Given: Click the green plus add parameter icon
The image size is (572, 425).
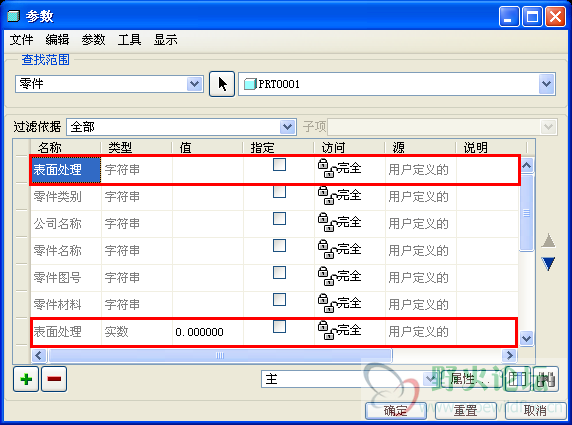Looking at the screenshot, I should click(26, 379).
